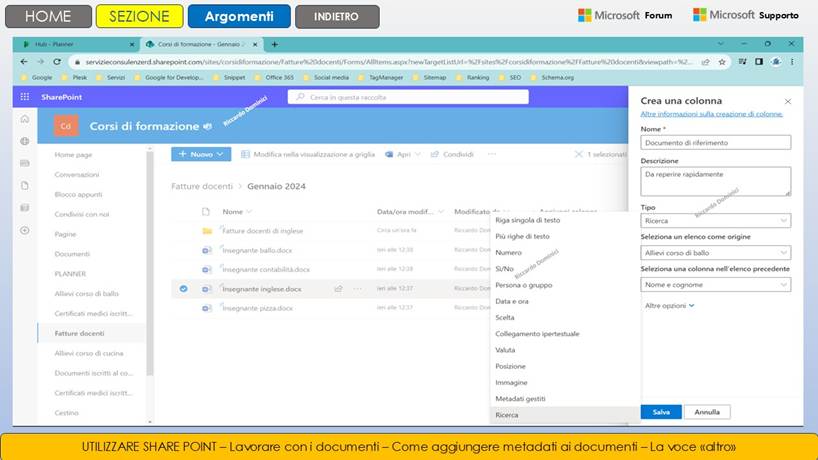Open ellipsis actions for Insegnante inglese.docx
This screenshot has width=818, height=460.
pos(357,288)
